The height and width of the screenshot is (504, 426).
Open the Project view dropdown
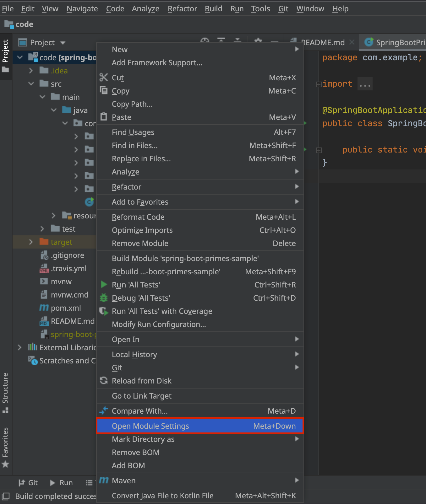click(x=63, y=42)
